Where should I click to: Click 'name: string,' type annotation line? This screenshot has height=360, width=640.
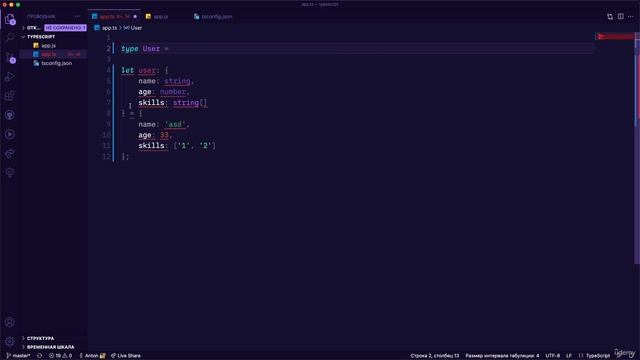(166, 81)
